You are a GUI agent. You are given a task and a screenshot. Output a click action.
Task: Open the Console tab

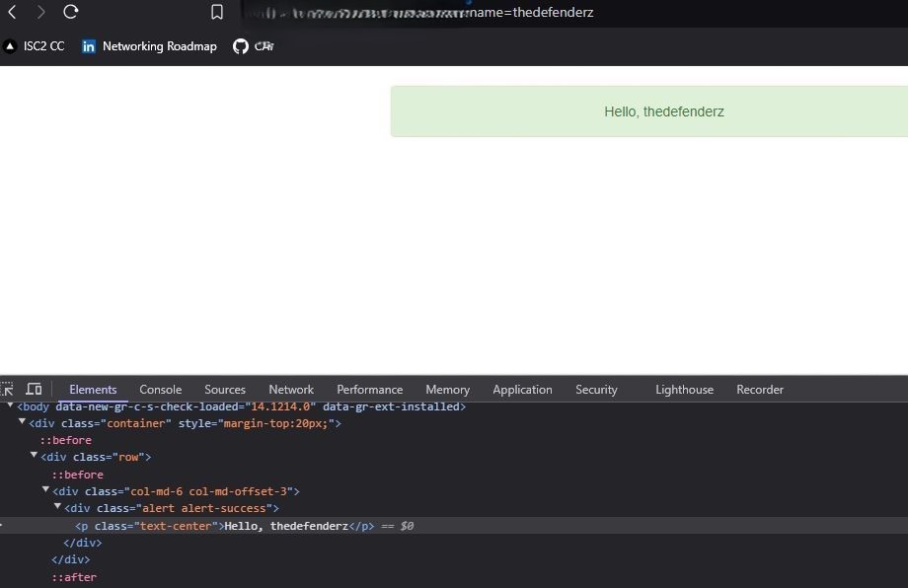click(x=161, y=390)
